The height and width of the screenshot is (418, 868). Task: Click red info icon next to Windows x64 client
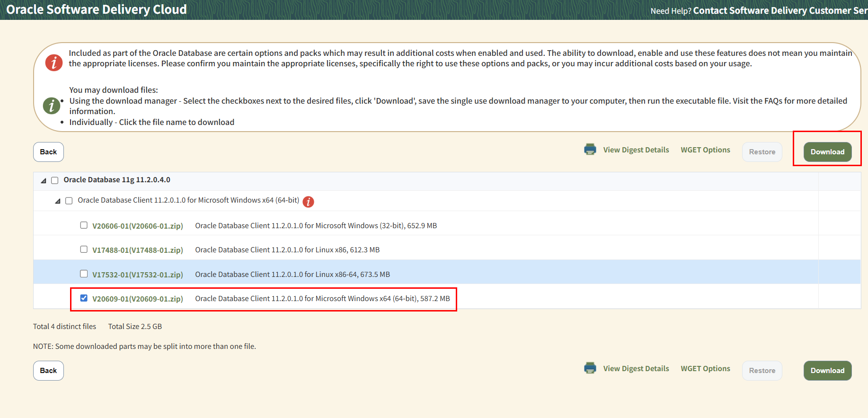tap(308, 202)
